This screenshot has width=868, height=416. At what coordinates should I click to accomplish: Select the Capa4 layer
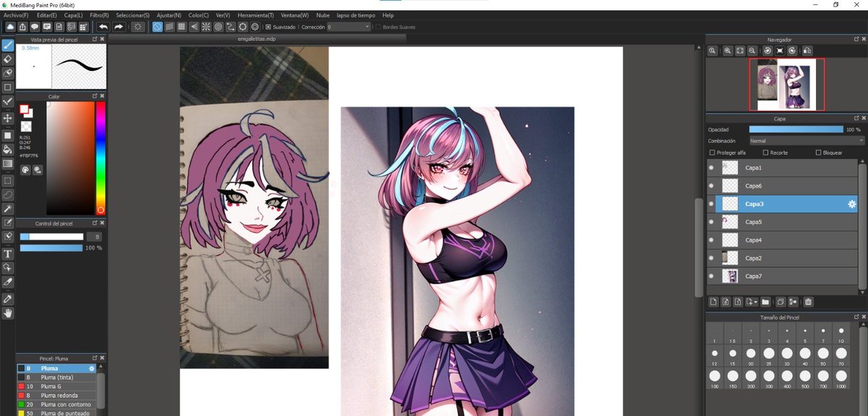[786, 240]
